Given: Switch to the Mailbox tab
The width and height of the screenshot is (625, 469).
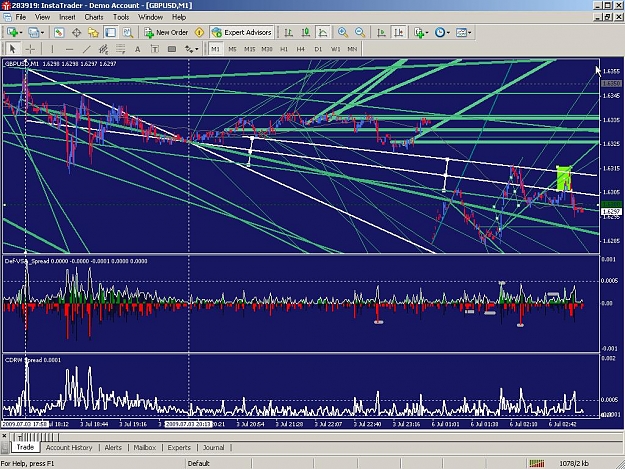Looking at the screenshot, I should 145,447.
